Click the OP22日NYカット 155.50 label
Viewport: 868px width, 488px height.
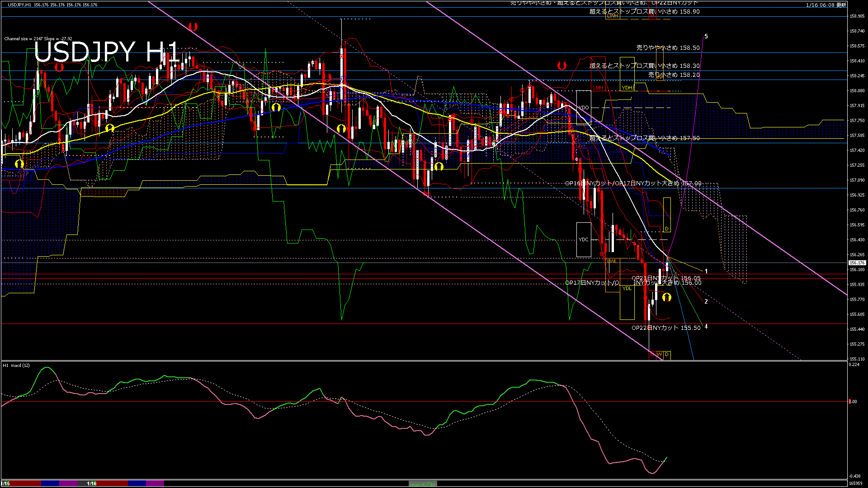(665, 328)
